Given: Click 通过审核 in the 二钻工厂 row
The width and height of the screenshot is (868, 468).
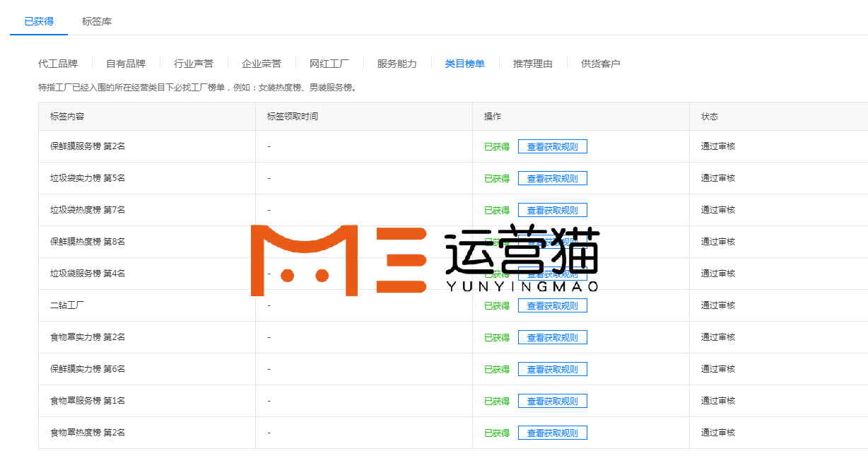Looking at the screenshot, I should [x=718, y=305].
